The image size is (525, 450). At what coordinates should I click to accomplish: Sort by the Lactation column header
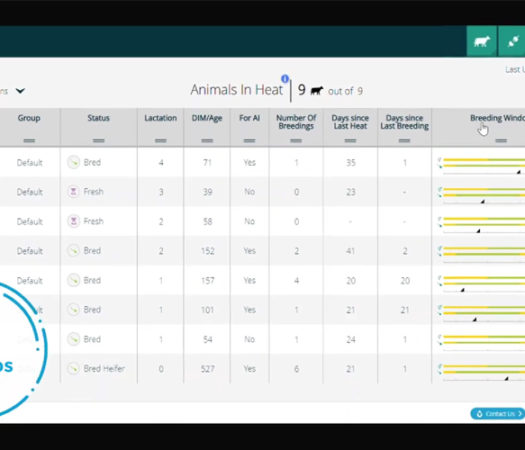pyautogui.click(x=160, y=118)
